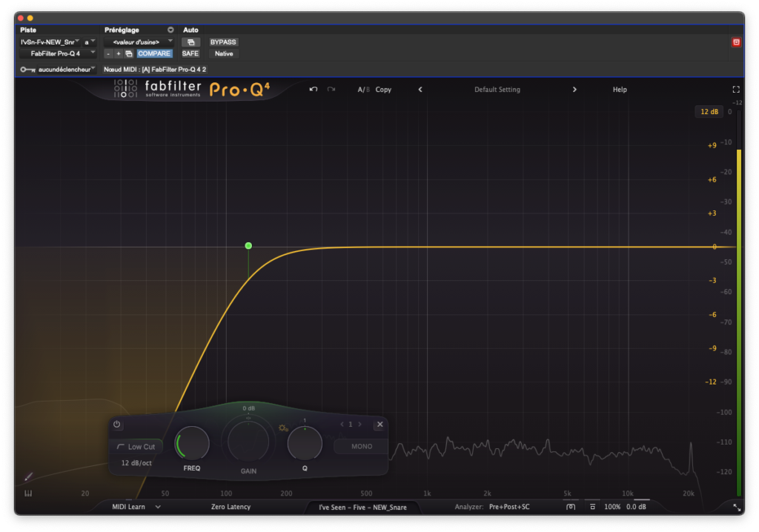Open the aucundéclencheur key input menu
This screenshot has height=532, width=759.
[66, 70]
